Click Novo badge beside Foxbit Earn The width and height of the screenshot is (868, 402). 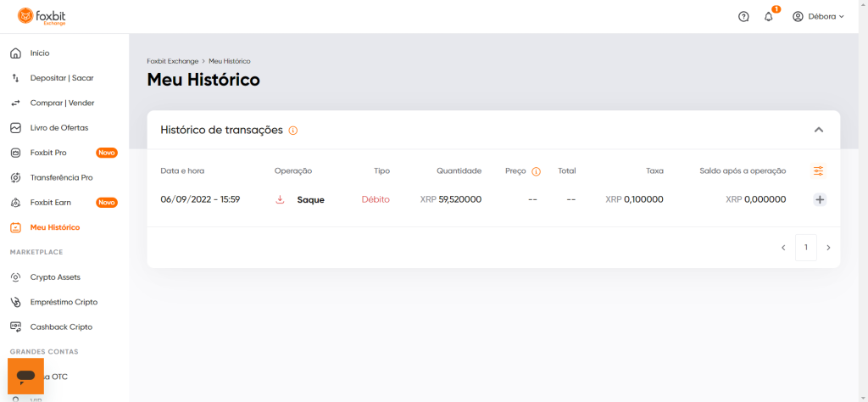(107, 203)
